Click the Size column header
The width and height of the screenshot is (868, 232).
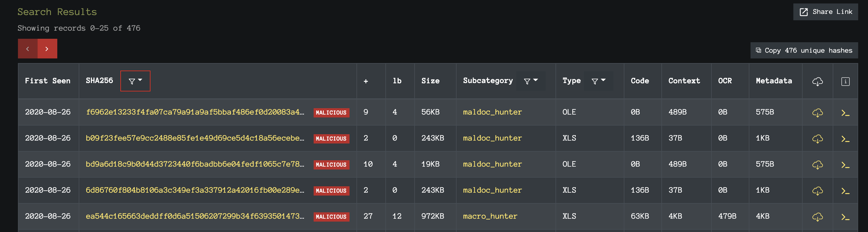(430, 81)
